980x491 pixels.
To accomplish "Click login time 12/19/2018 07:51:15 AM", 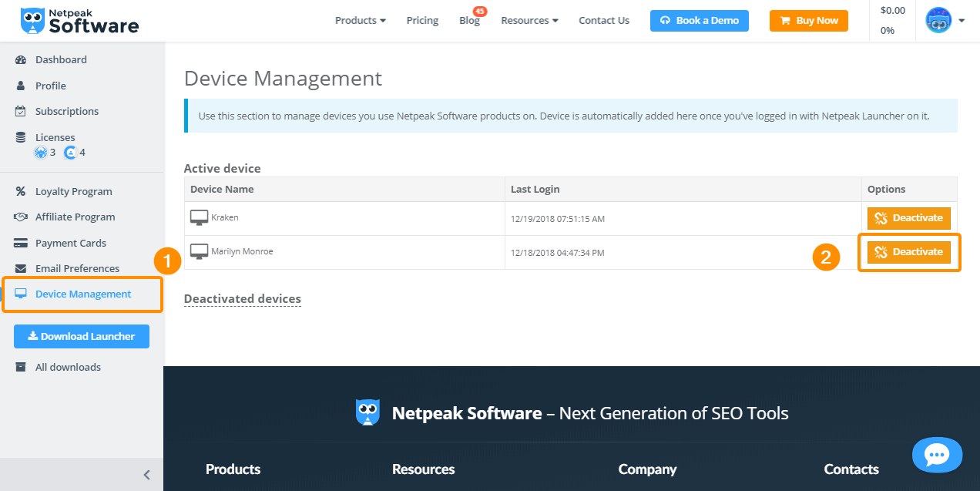I will coord(558,219).
